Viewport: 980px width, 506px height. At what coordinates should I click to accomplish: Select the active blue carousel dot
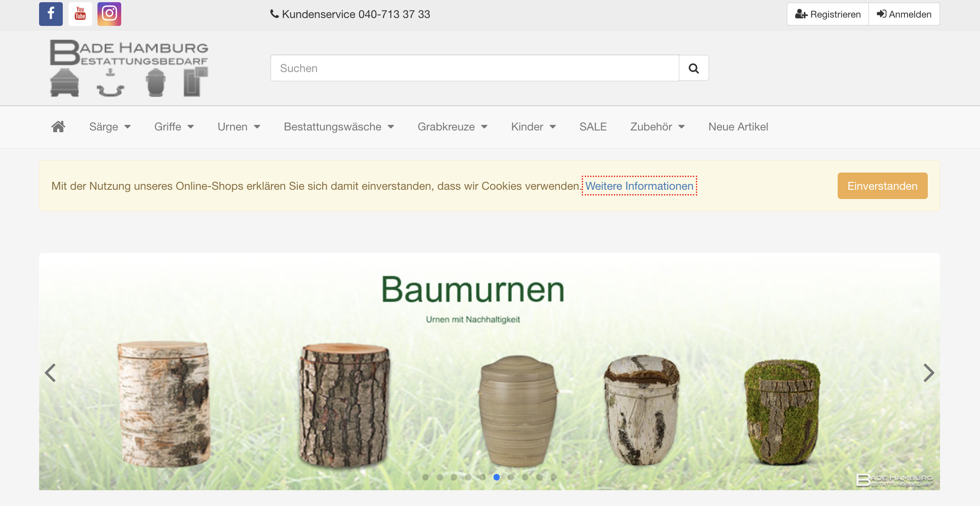(497, 477)
